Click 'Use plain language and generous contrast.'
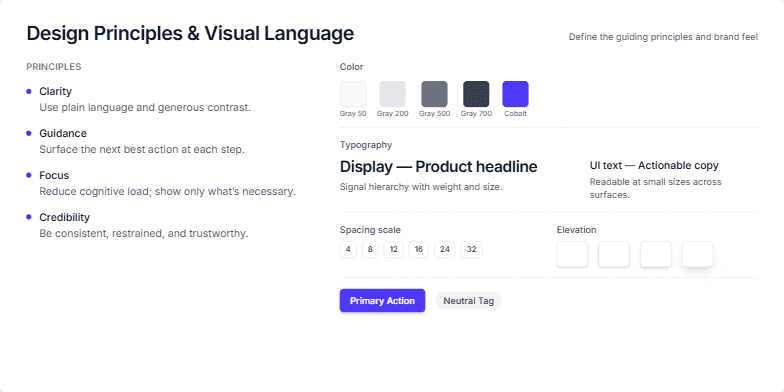The width and height of the screenshot is (784, 392). coord(145,108)
